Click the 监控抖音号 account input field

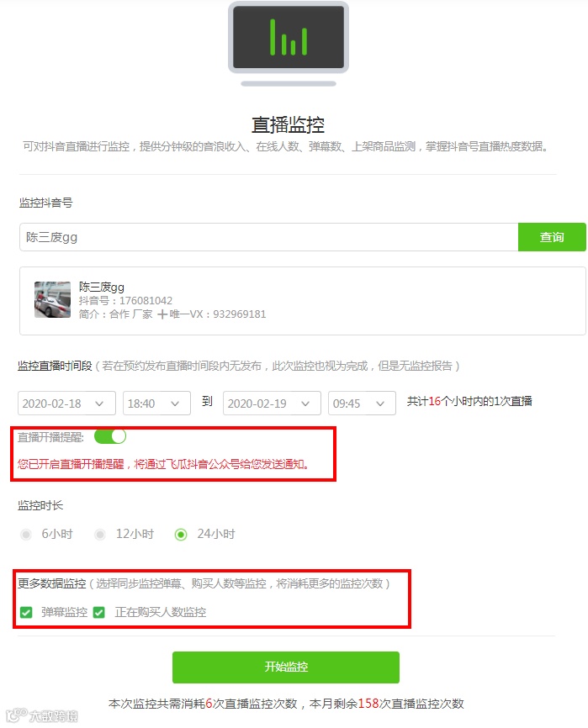[x=269, y=237]
